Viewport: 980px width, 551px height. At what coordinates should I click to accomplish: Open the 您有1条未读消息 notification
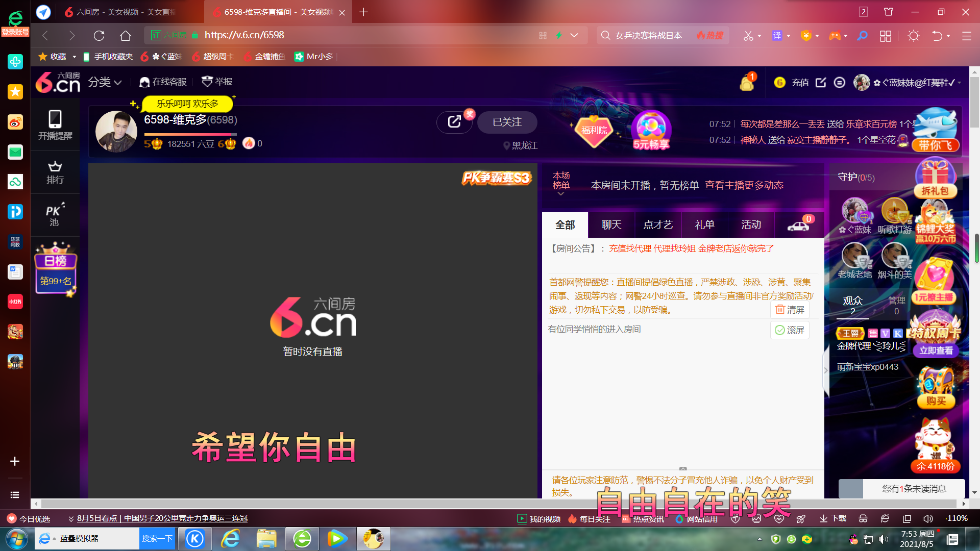pos(901,489)
